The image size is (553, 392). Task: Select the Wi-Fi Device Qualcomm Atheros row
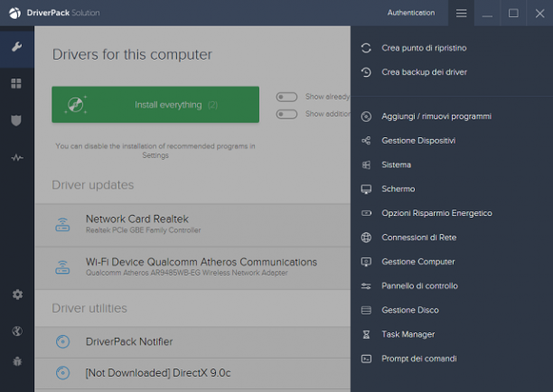tap(192, 268)
